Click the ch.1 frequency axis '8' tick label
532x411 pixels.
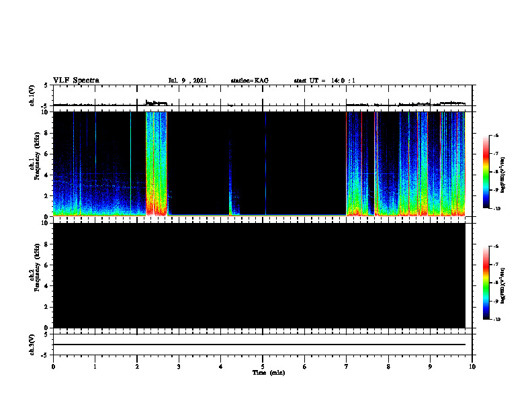(46, 133)
